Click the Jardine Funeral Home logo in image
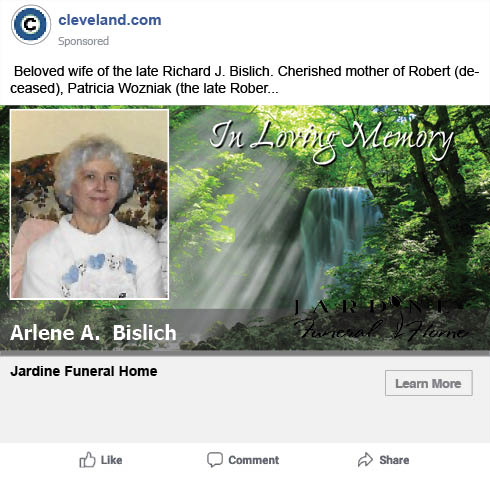Screen dimensions: 490x479 click(x=380, y=319)
